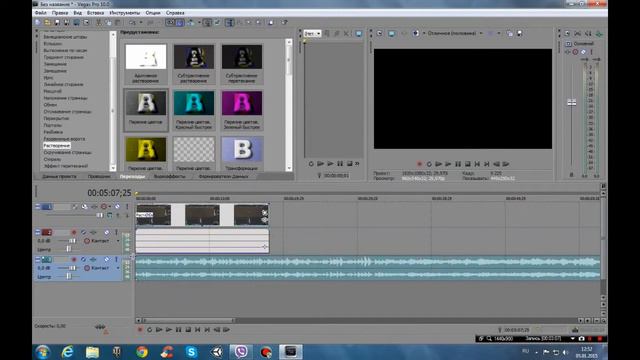Click Go to End in preview transport
This screenshot has height=360, width=640.
[487, 164]
